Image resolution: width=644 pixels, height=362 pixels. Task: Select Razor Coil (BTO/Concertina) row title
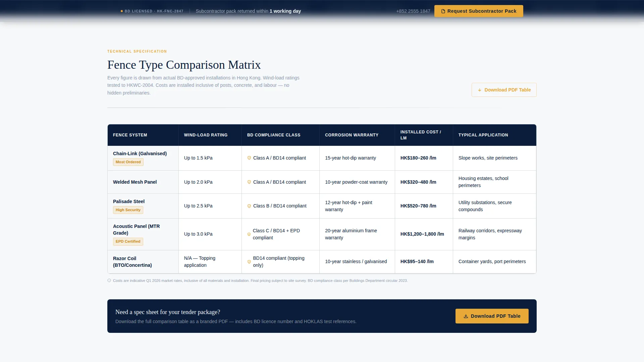click(x=132, y=262)
